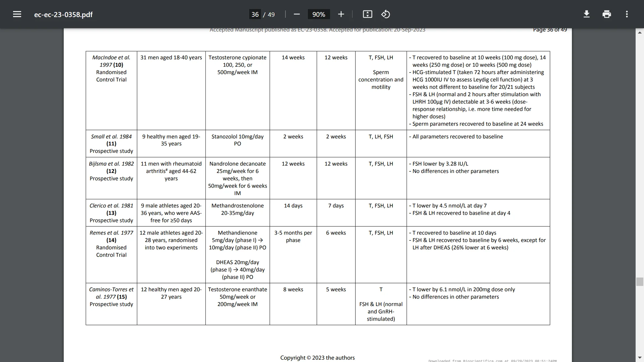This screenshot has width=644, height=362.
Task: Click the 90% zoom level field
Action: 319,14
